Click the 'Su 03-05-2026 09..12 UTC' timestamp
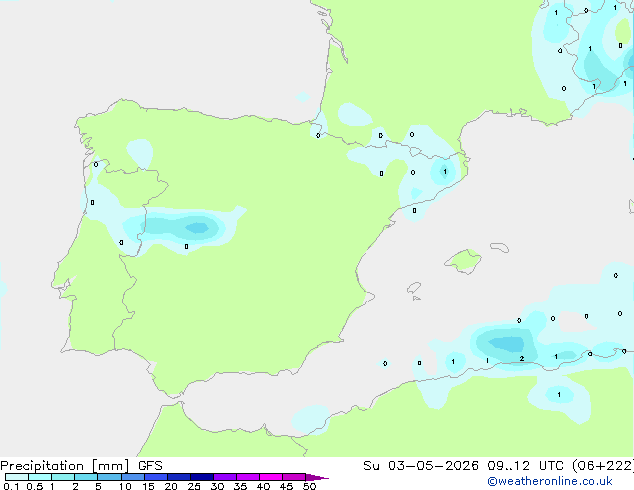 pyautogui.click(x=466, y=465)
